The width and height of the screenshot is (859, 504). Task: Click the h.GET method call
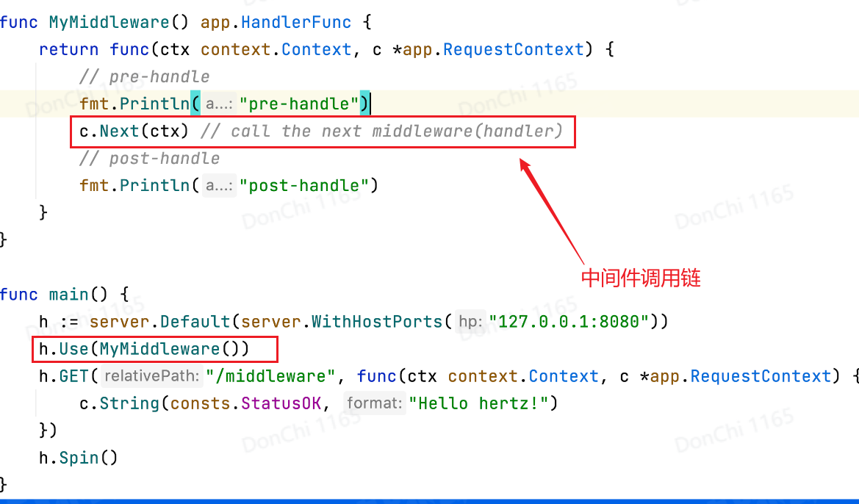(x=63, y=376)
